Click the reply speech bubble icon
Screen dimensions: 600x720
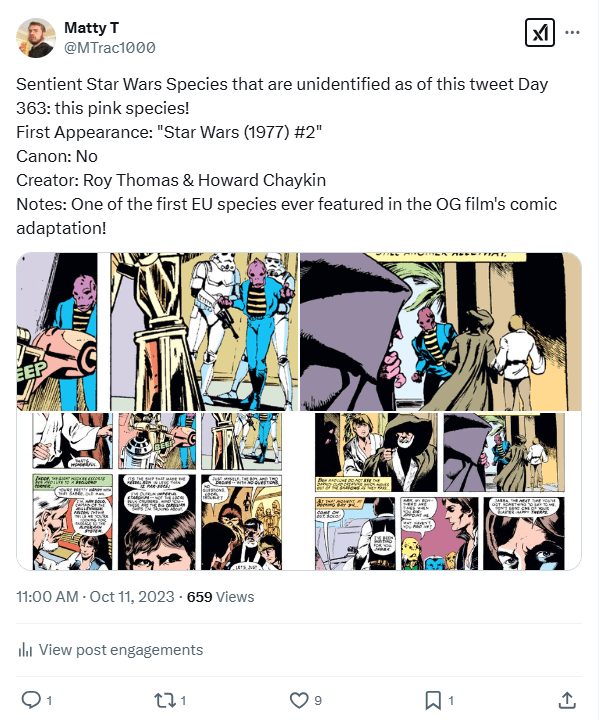coord(30,699)
